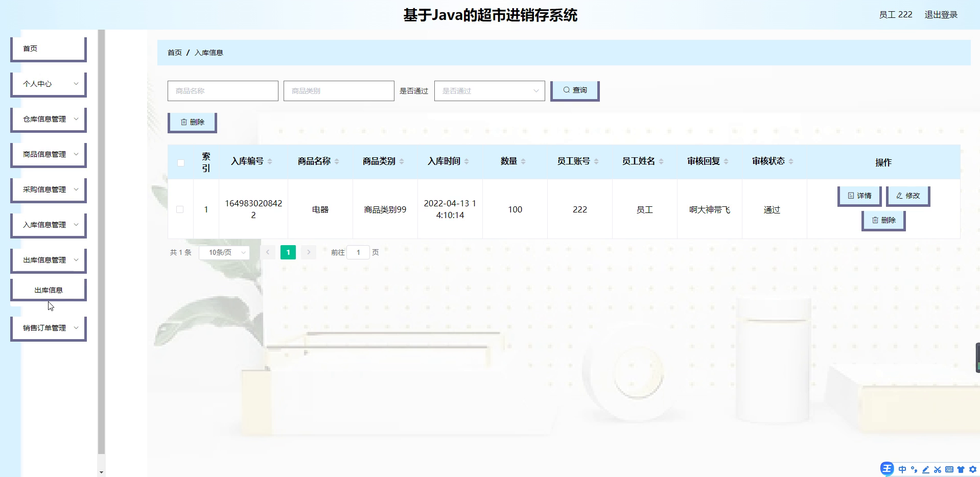Click the 员工 222 user label
The width and height of the screenshot is (980, 477).
(x=896, y=15)
